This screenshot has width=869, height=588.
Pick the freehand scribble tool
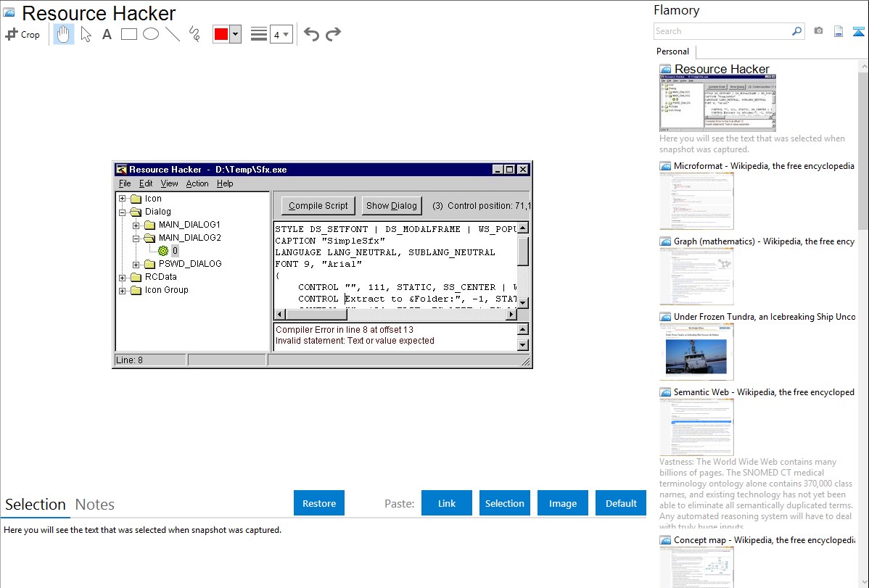coord(194,34)
